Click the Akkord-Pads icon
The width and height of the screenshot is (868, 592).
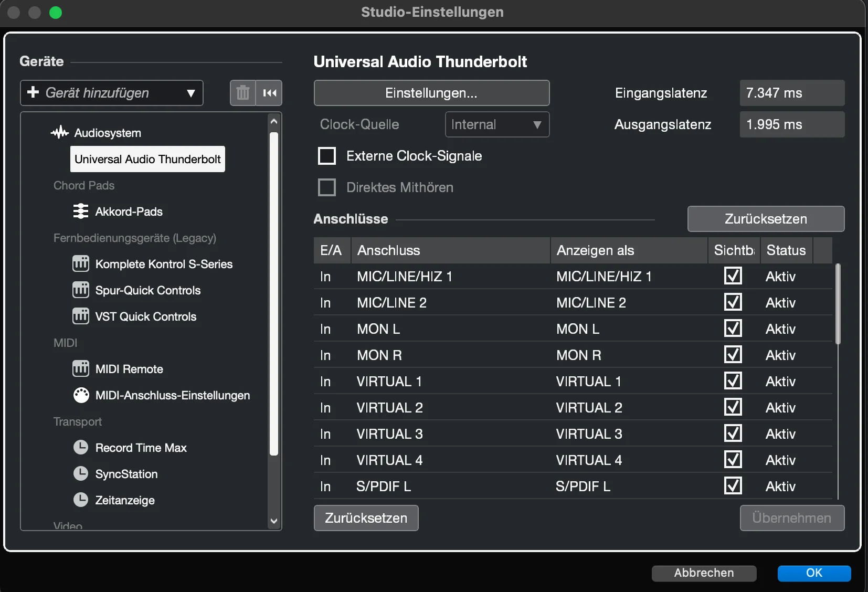80,211
